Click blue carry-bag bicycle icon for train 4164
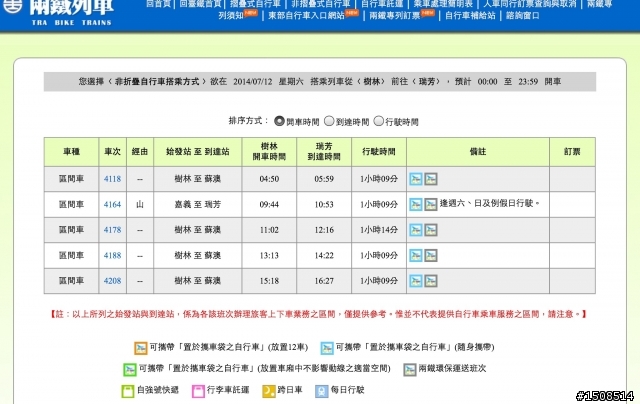The width and height of the screenshot is (640, 404). (416, 204)
